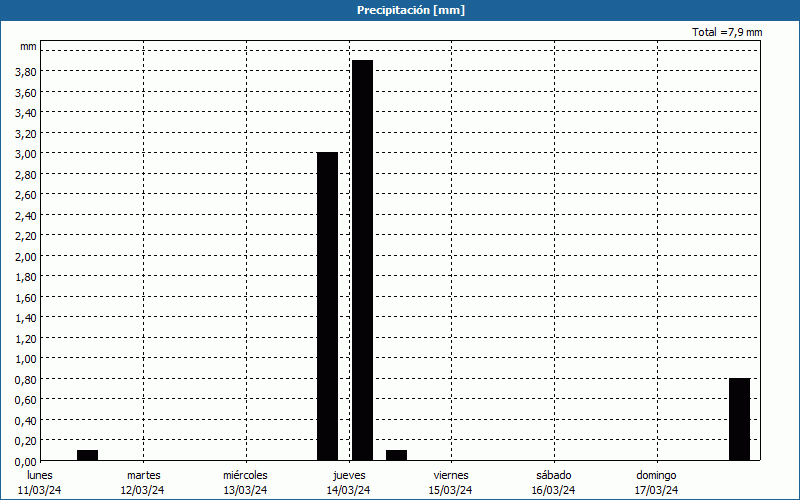Click the 0,20 axis value
Viewport: 800px width, 500px height.
pyautogui.click(x=26, y=441)
